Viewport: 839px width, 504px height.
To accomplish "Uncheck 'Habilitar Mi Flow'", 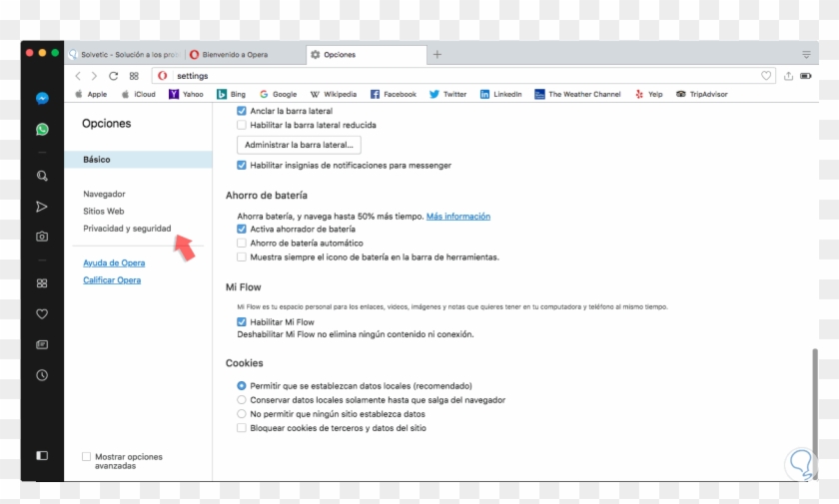I will click(x=241, y=322).
